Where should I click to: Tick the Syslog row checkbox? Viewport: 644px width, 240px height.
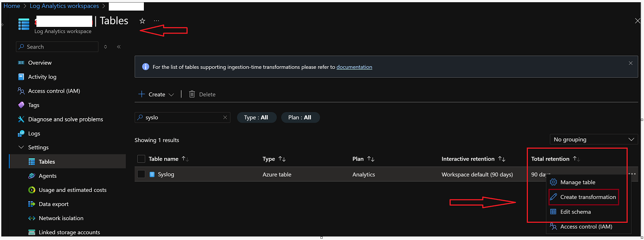click(141, 174)
